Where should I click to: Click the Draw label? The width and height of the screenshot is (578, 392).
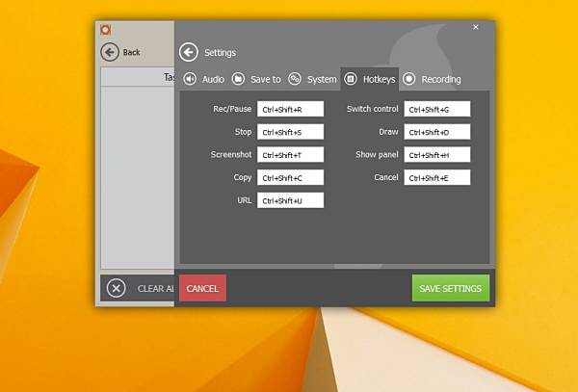[388, 132]
